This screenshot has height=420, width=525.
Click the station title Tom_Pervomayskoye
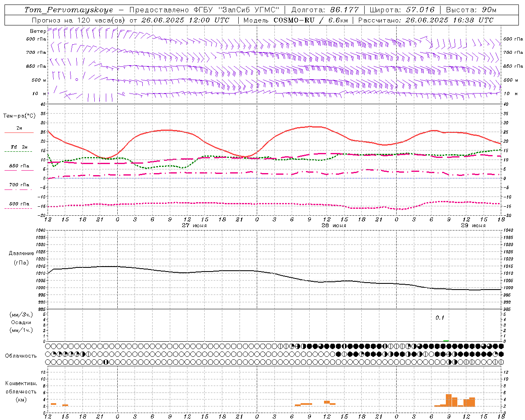[x=68, y=10]
